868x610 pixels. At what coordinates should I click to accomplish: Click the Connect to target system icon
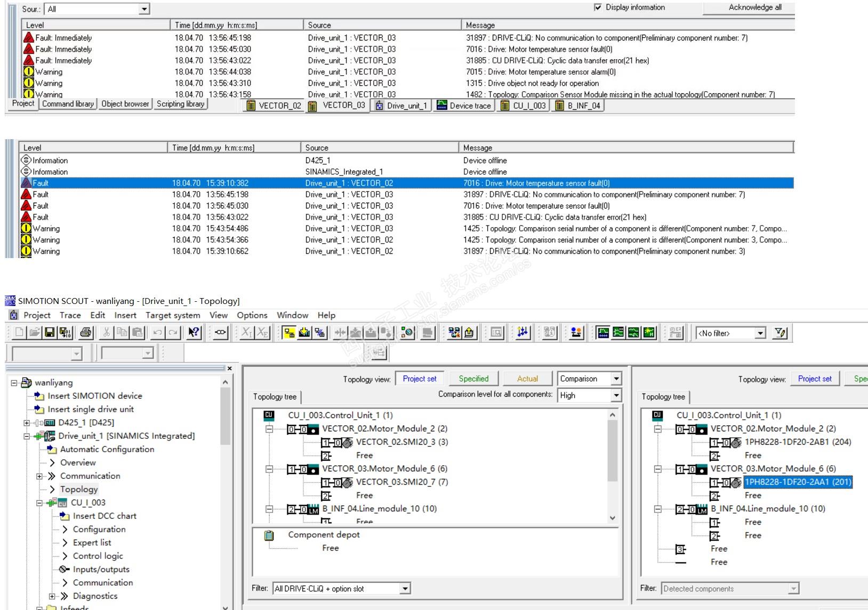[x=289, y=333]
